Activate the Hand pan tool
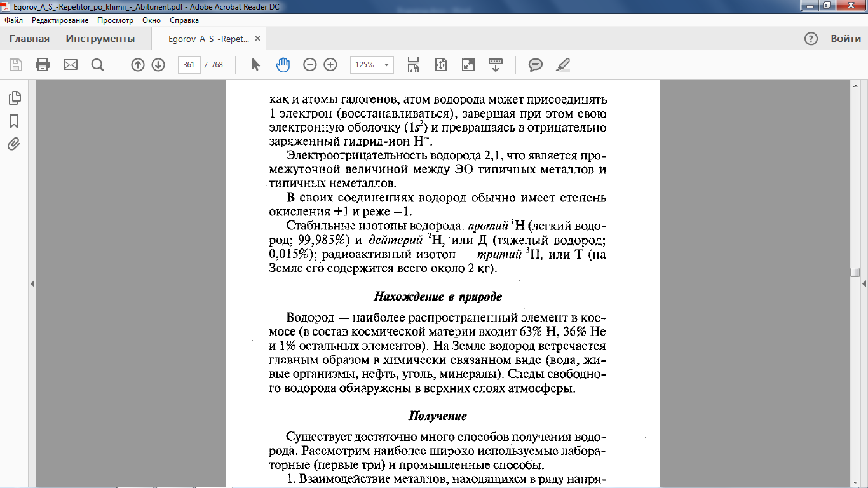Screen dimensions: 868x488 point(283,64)
